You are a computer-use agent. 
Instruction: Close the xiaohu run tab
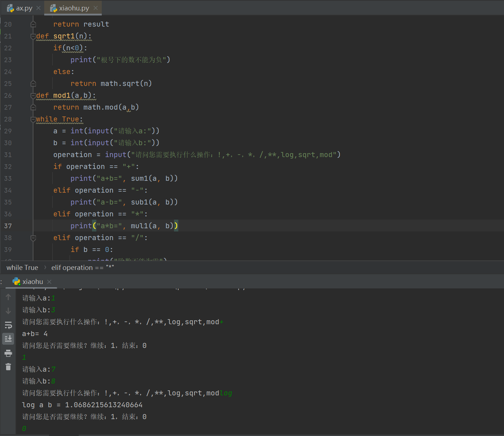pos(49,282)
